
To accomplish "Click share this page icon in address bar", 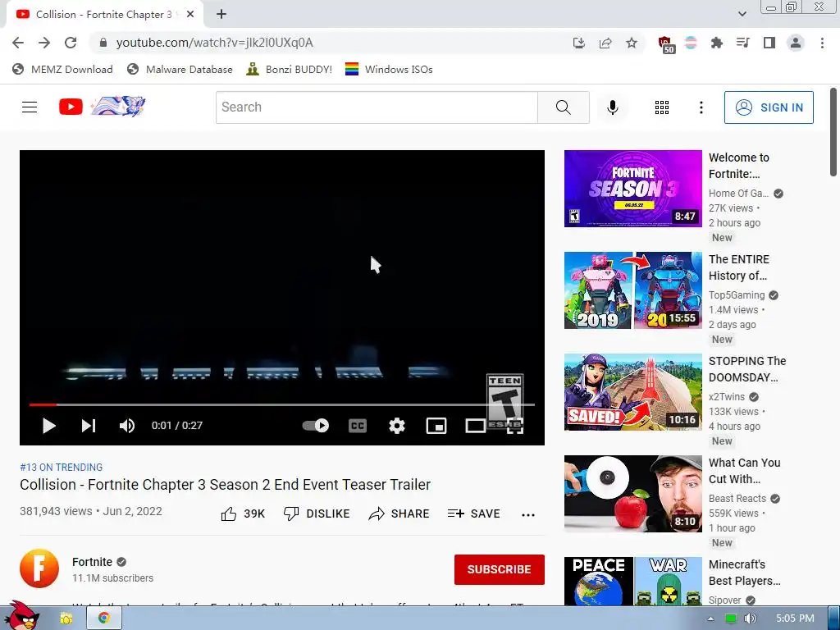I will [605, 43].
